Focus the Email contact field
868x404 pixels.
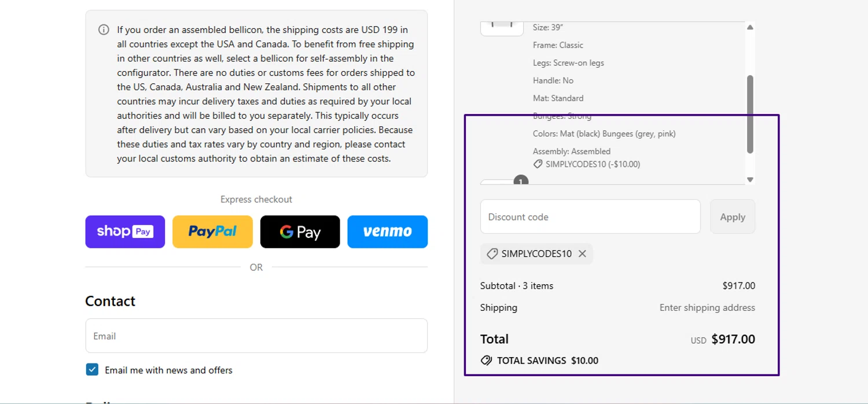tap(256, 336)
